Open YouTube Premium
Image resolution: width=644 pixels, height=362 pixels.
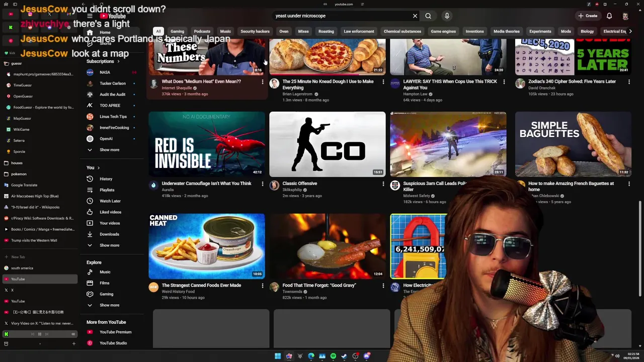(x=115, y=332)
